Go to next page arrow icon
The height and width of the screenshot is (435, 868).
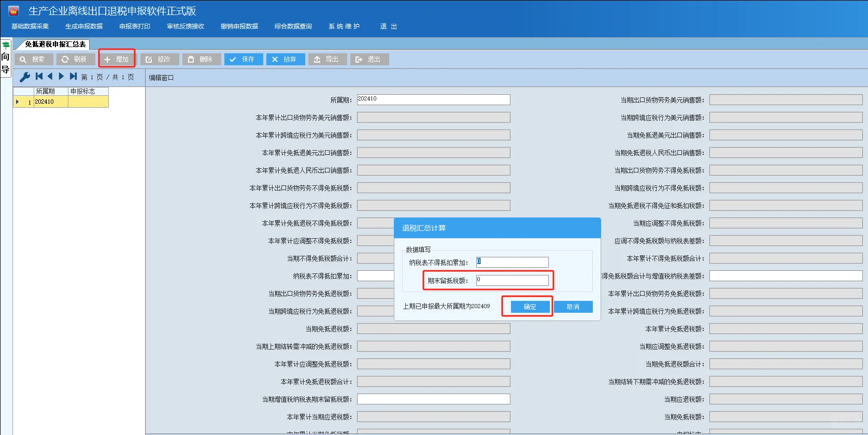pyautogui.click(x=61, y=76)
